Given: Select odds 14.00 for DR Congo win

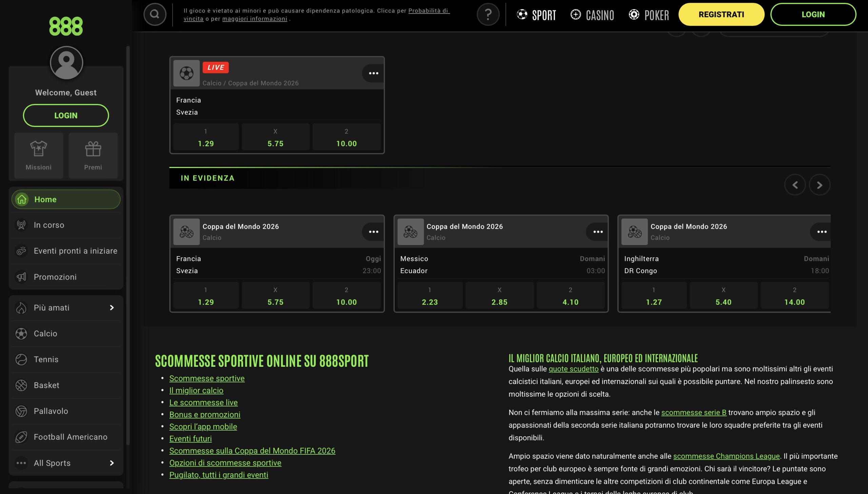Looking at the screenshot, I should coord(794,296).
